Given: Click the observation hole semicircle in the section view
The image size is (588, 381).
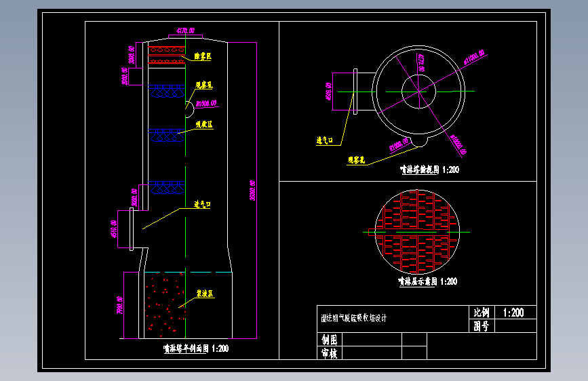Looking at the screenshot, I should (x=190, y=110).
